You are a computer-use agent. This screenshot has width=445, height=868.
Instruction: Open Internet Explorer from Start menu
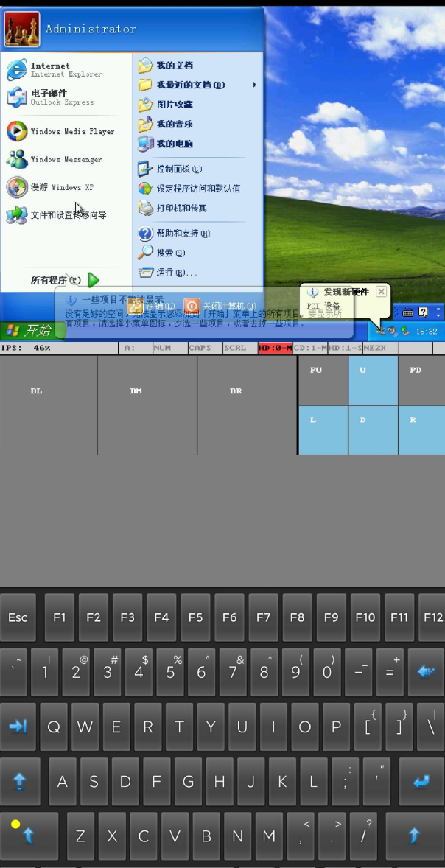pos(50,69)
